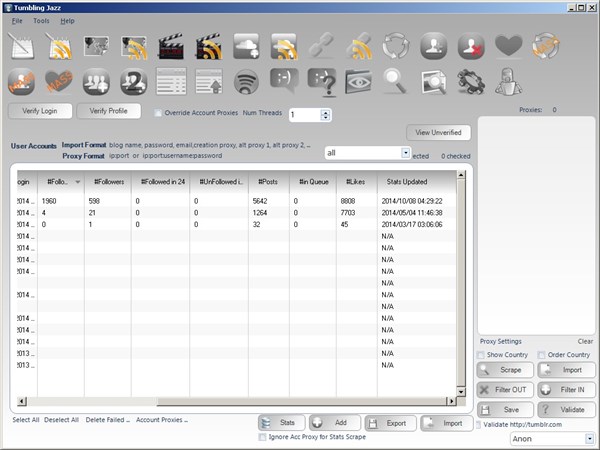Open the photo post picture icon
Image resolution: width=600 pixels, height=450 pixels.
tap(96, 47)
